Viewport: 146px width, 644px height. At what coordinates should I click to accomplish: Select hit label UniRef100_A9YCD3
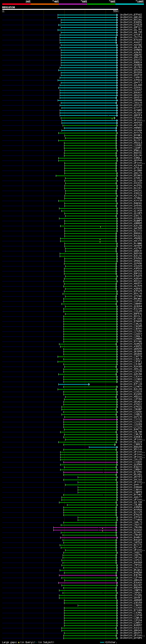point(131,105)
